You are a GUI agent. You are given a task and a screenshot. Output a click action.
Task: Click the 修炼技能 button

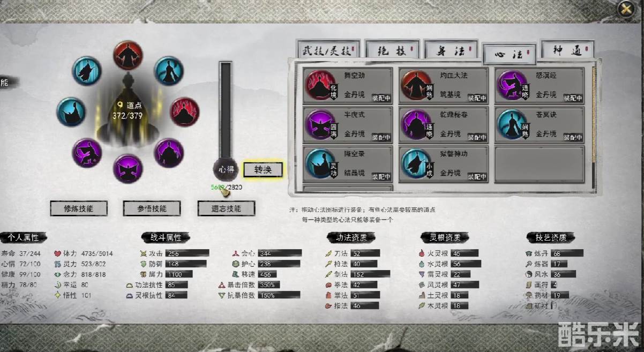pyautogui.click(x=79, y=208)
